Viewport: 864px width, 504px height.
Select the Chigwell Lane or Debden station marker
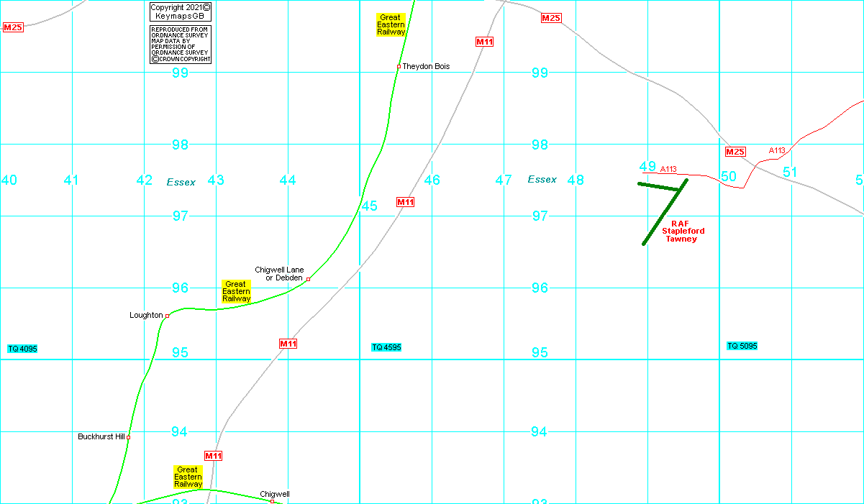tap(308, 279)
